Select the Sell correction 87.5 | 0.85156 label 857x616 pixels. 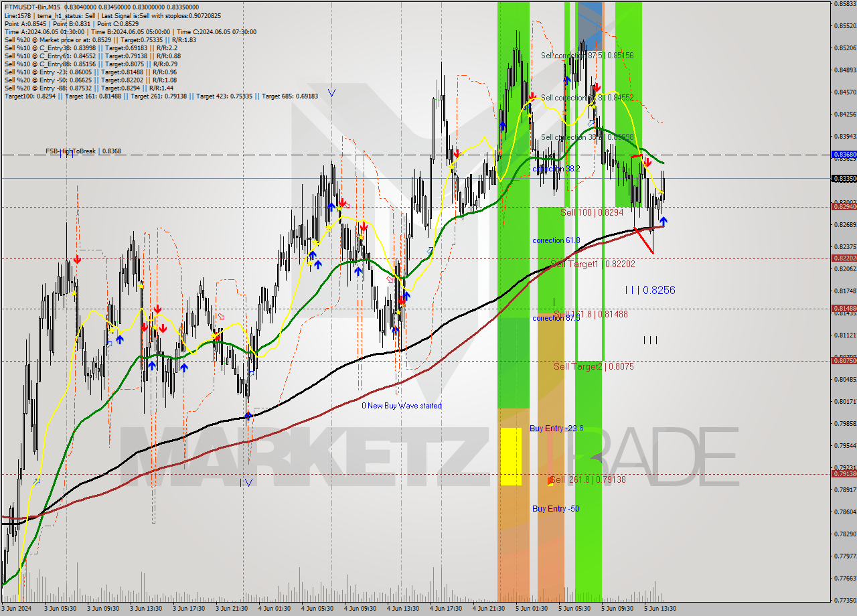click(x=587, y=56)
